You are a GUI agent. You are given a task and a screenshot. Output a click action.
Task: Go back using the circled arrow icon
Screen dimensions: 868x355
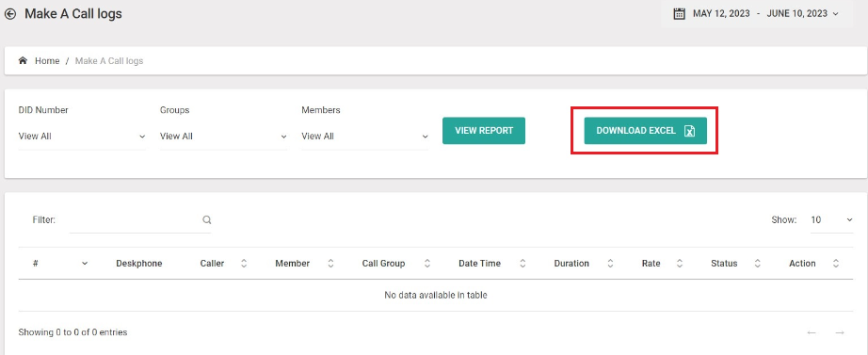[10, 14]
